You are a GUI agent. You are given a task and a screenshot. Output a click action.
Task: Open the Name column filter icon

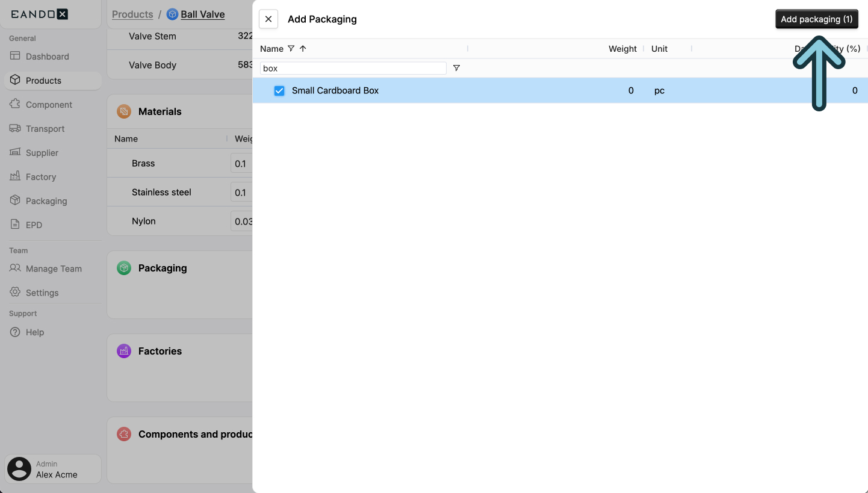291,49
